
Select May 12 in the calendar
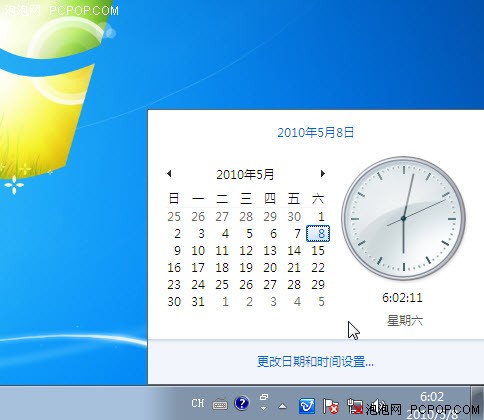[x=246, y=250]
